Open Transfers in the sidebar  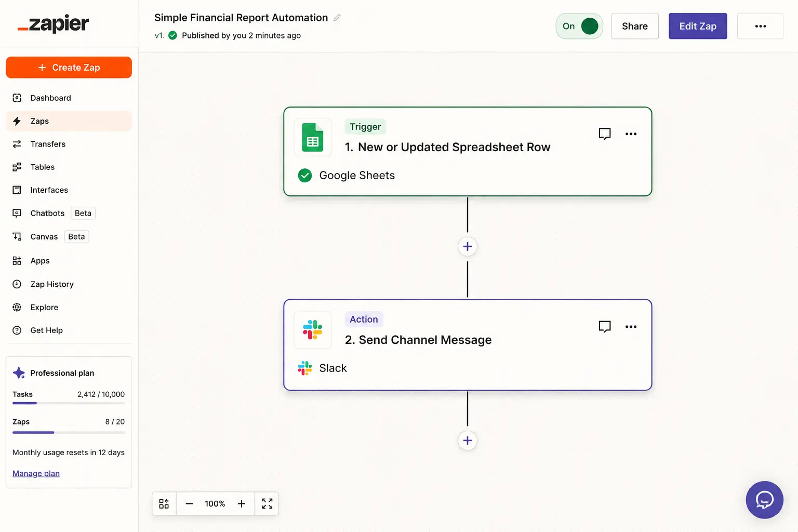(x=69, y=144)
